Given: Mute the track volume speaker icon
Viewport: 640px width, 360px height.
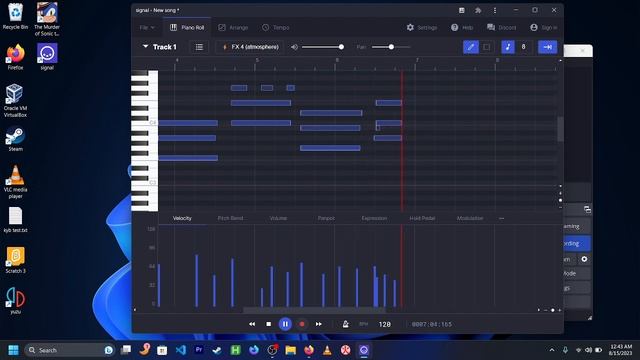Looking at the screenshot, I should (294, 47).
